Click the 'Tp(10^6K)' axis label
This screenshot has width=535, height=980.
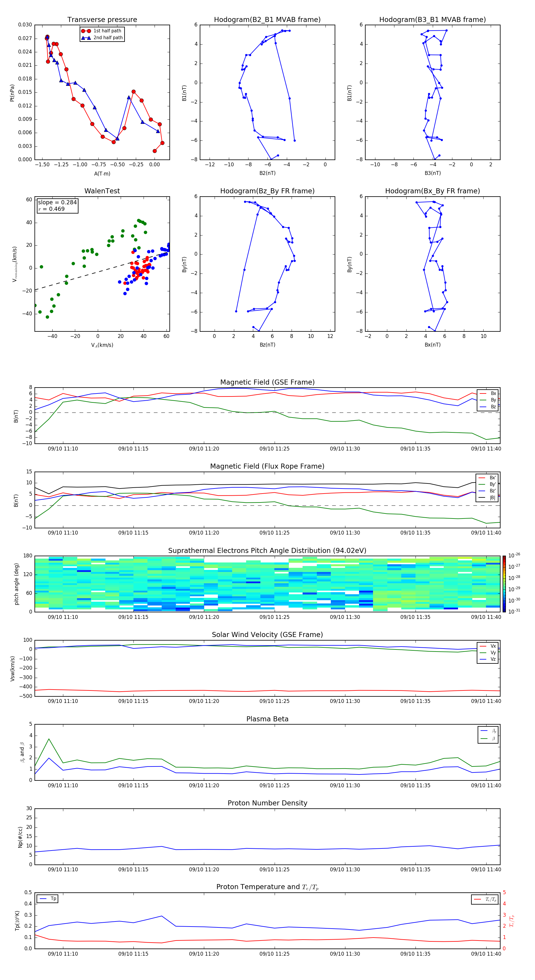[x=17, y=921]
